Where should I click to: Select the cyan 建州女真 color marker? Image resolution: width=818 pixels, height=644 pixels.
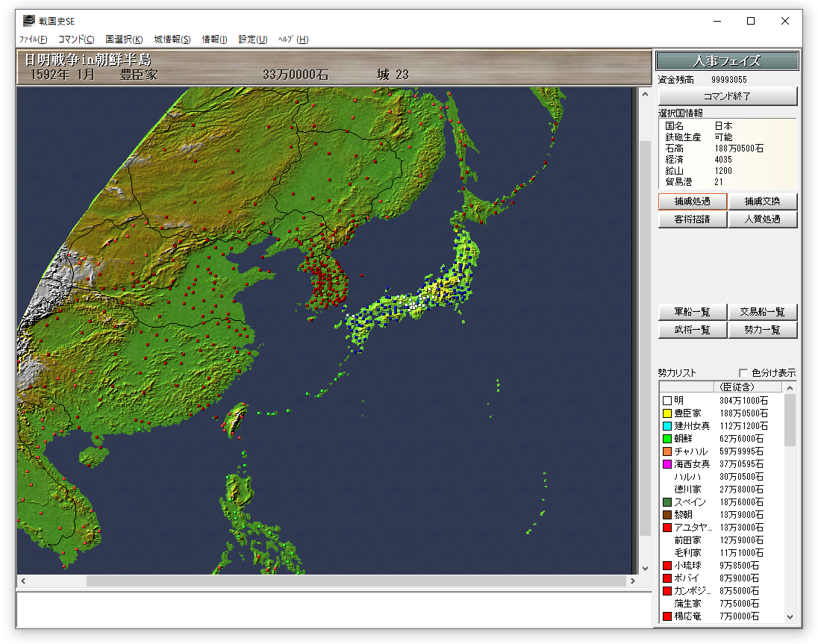click(x=667, y=426)
